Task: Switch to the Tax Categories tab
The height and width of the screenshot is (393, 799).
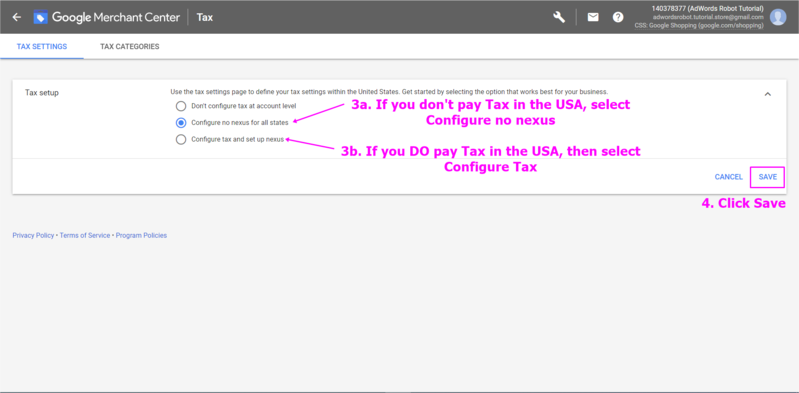Action: tap(129, 46)
